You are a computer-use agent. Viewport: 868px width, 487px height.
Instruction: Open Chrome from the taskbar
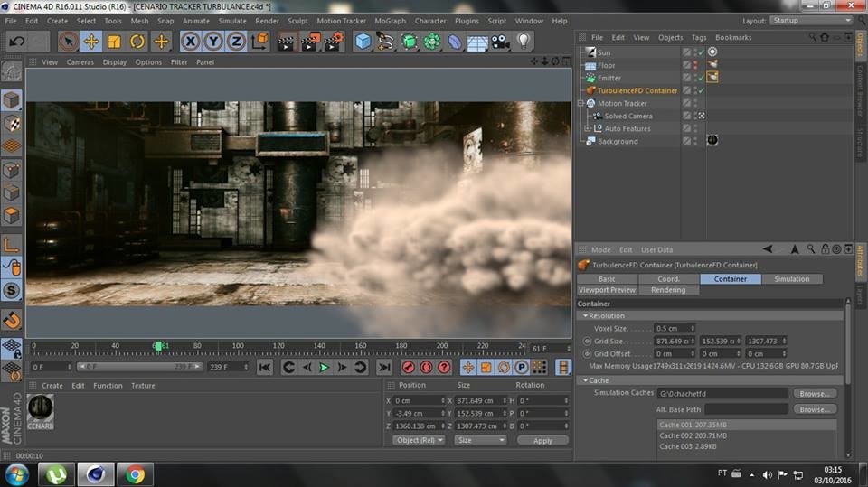pos(135,475)
